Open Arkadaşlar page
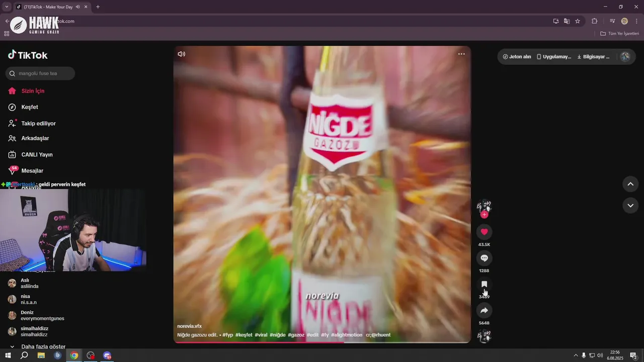 (35, 138)
